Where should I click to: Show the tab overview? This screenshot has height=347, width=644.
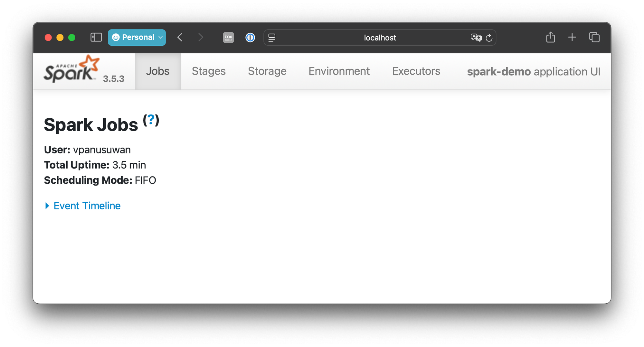(594, 37)
